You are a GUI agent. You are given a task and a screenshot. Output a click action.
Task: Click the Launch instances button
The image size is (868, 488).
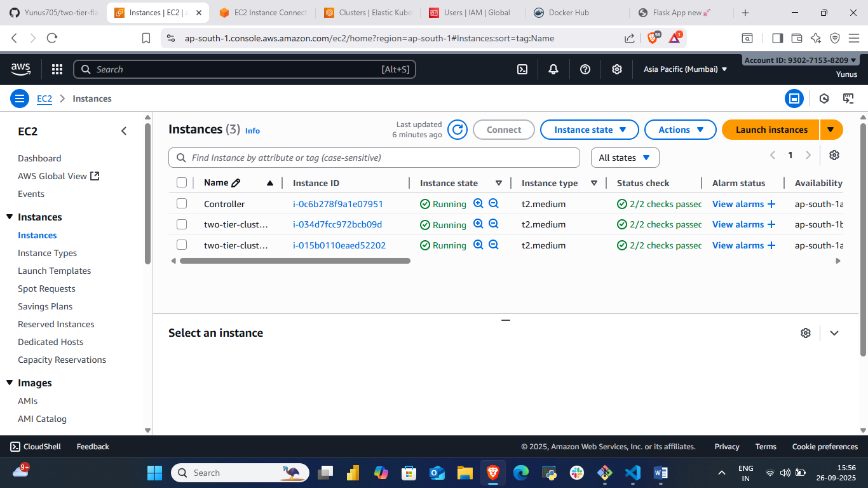pos(771,130)
